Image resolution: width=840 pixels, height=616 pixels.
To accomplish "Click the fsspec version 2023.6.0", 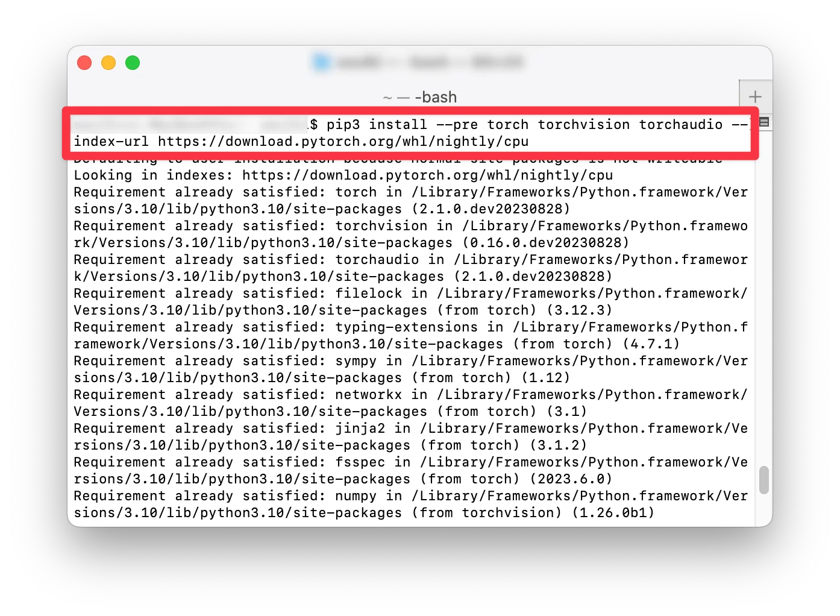I will click(x=571, y=479).
